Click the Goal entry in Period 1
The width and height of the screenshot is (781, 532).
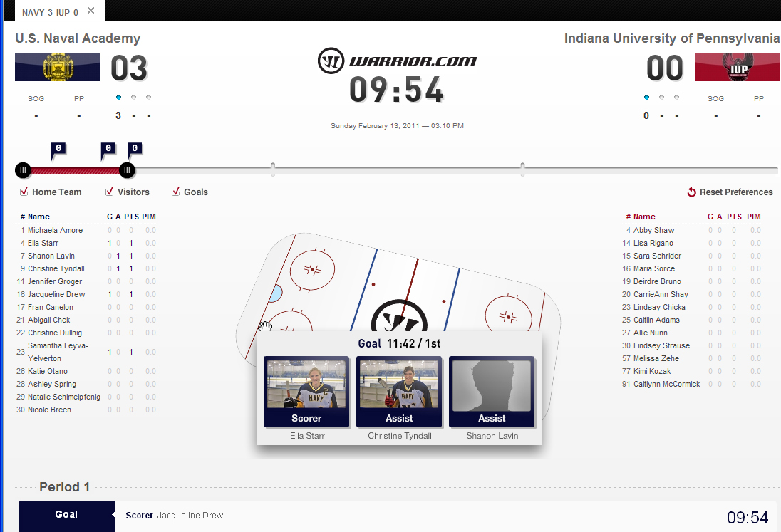point(66,515)
